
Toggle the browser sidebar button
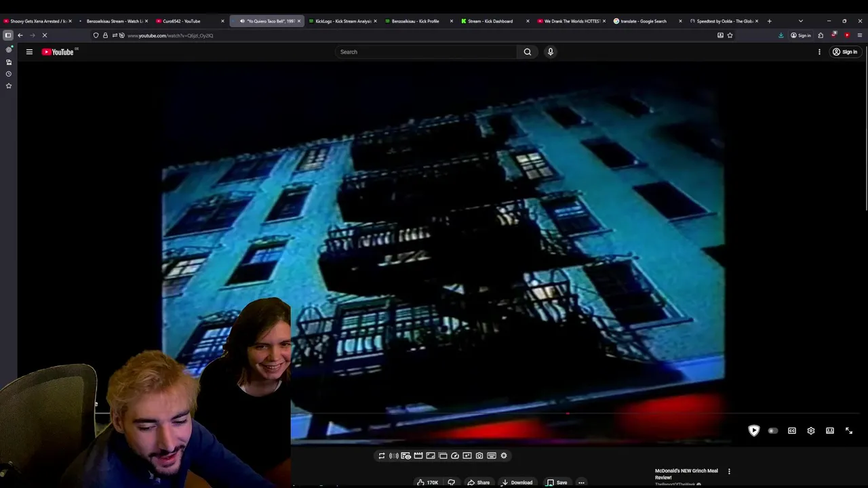pos(7,35)
